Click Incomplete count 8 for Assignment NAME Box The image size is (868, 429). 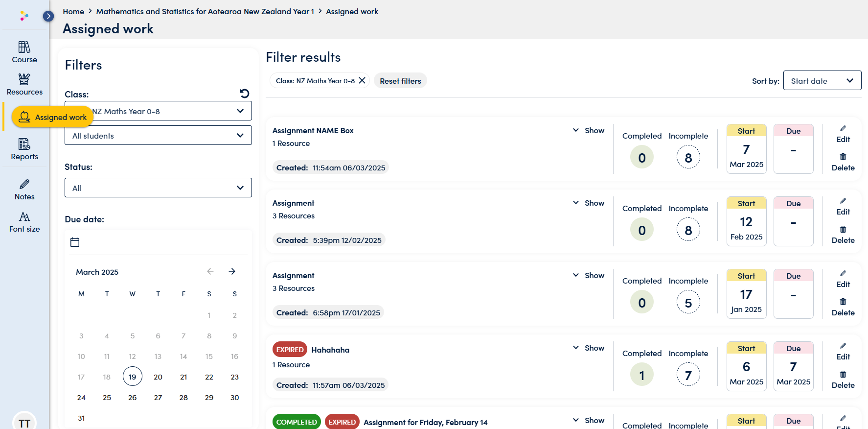click(x=688, y=157)
